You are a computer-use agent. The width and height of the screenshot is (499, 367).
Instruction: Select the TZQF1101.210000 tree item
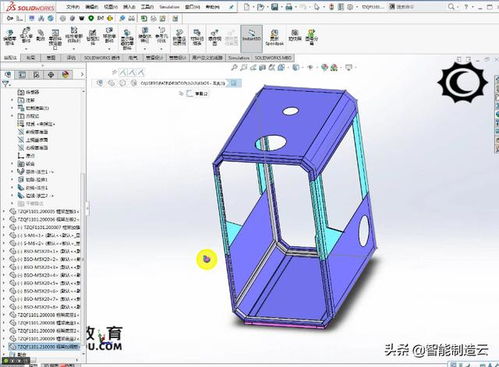44,347
